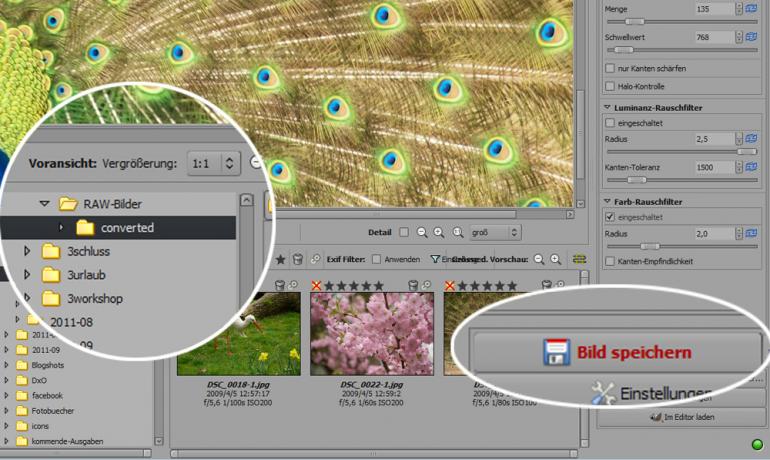Enable Halo-Kontrolle checkbox
This screenshot has width=770, height=460.
point(610,86)
